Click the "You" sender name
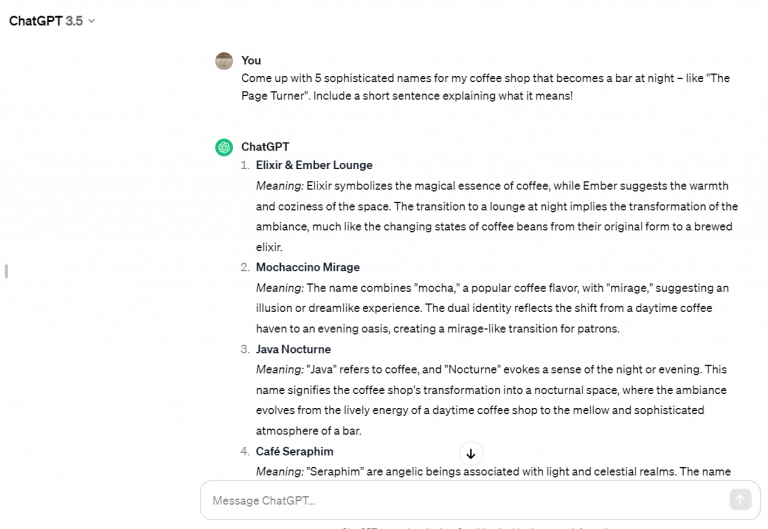The image size is (768, 529). [x=251, y=60]
